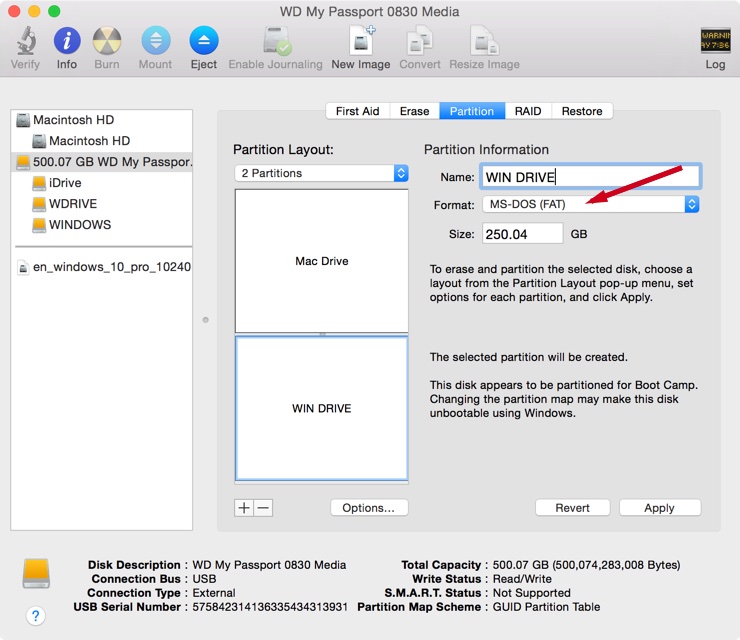
Task: Click Apply to create partitions
Action: [x=660, y=508]
